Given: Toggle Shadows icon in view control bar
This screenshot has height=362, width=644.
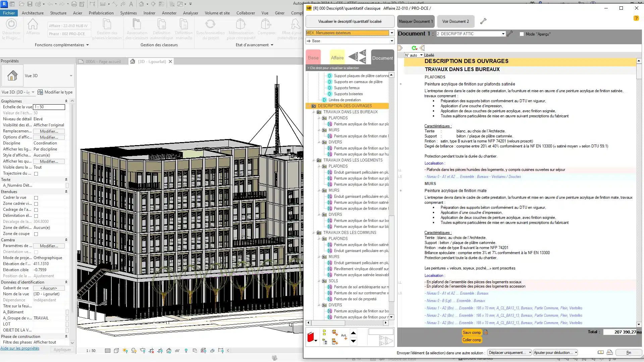Looking at the screenshot, I should [134, 351].
